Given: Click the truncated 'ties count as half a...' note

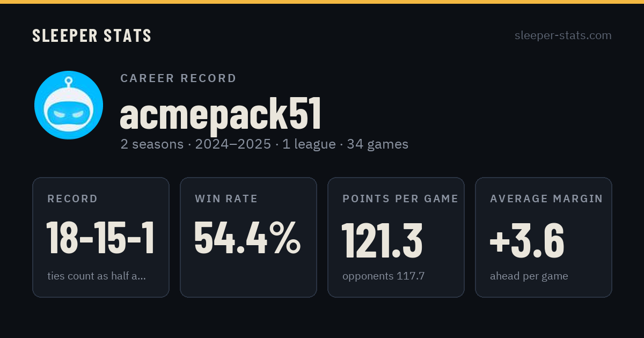Looking at the screenshot, I should pos(97,276).
